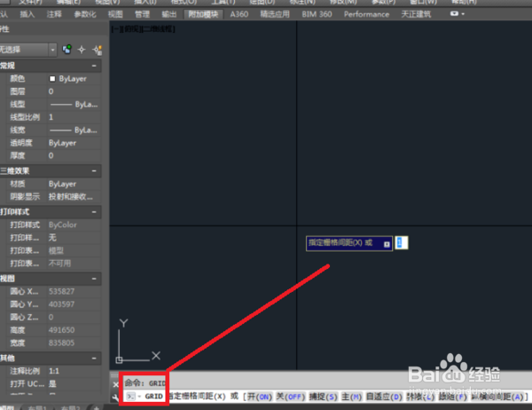
Task: Click the command prompt recent commands icon
Action: 131,397
